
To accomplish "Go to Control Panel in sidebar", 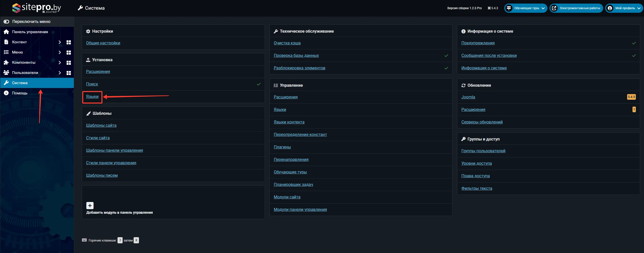I will point(30,32).
